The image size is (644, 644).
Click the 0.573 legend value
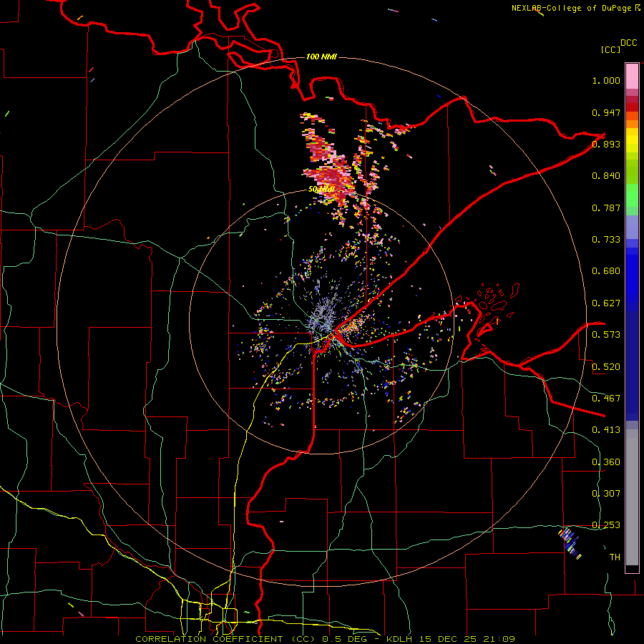[x=606, y=335]
